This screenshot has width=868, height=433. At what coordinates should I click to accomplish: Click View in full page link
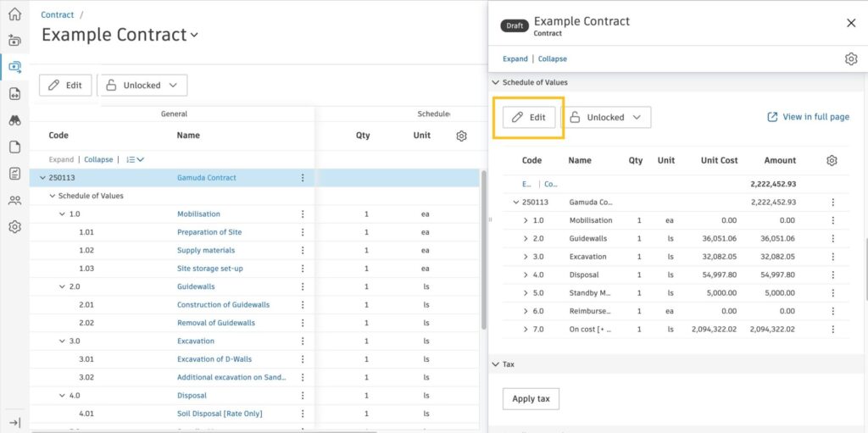point(808,117)
